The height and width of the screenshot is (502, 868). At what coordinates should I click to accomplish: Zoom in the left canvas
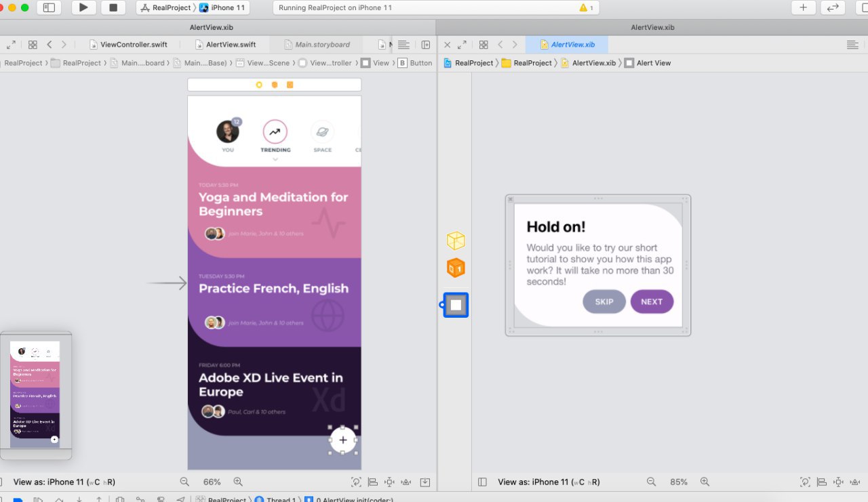(238, 482)
